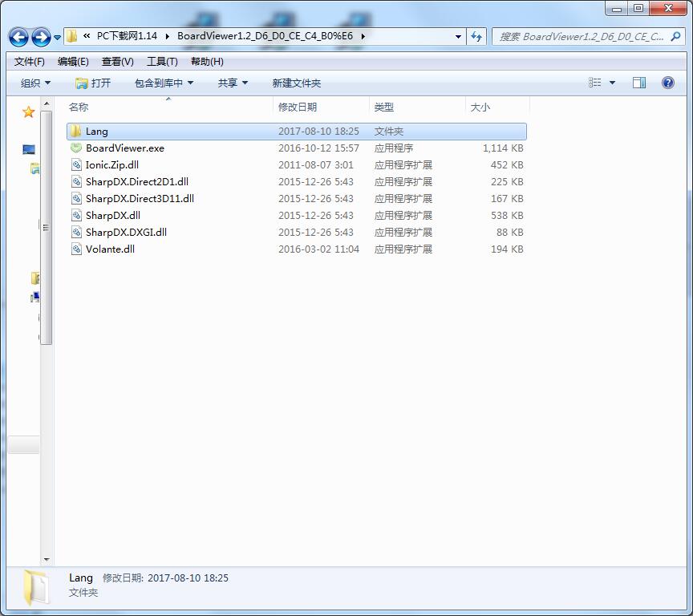
Task: Toggle the preview pane icon
Action: (639, 83)
